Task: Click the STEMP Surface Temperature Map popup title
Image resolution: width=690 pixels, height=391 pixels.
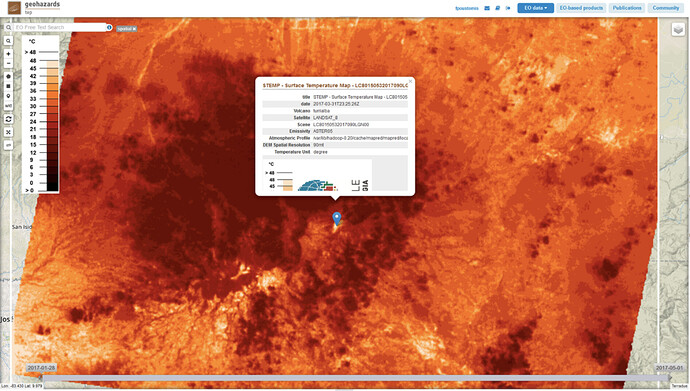Action: pos(335,85)
